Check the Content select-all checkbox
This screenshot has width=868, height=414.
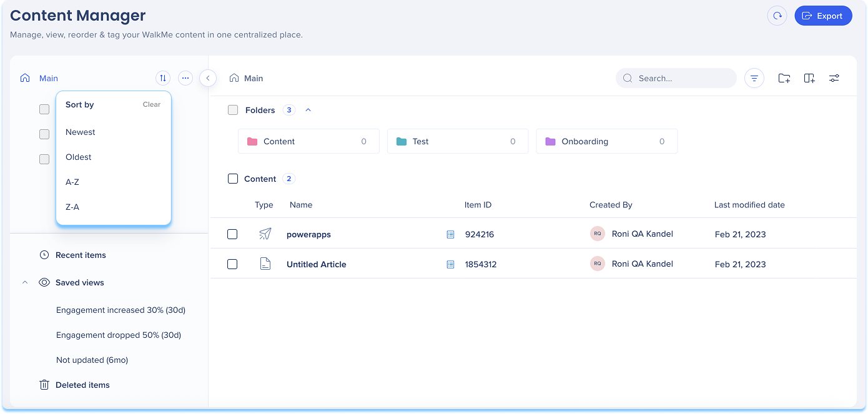coord(233,179)
